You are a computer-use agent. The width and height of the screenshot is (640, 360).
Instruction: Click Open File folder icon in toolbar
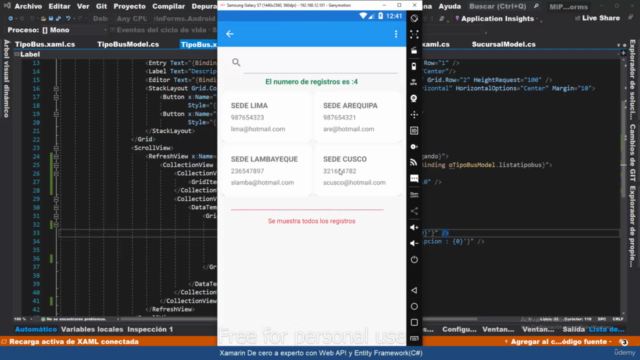click(x=43, y=18)
